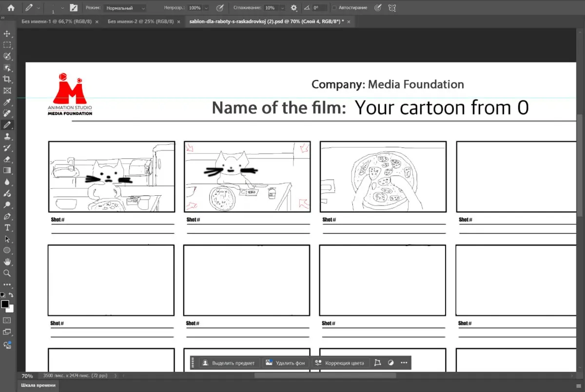Select the Eyedropper tool

click(x=7, y=102)
